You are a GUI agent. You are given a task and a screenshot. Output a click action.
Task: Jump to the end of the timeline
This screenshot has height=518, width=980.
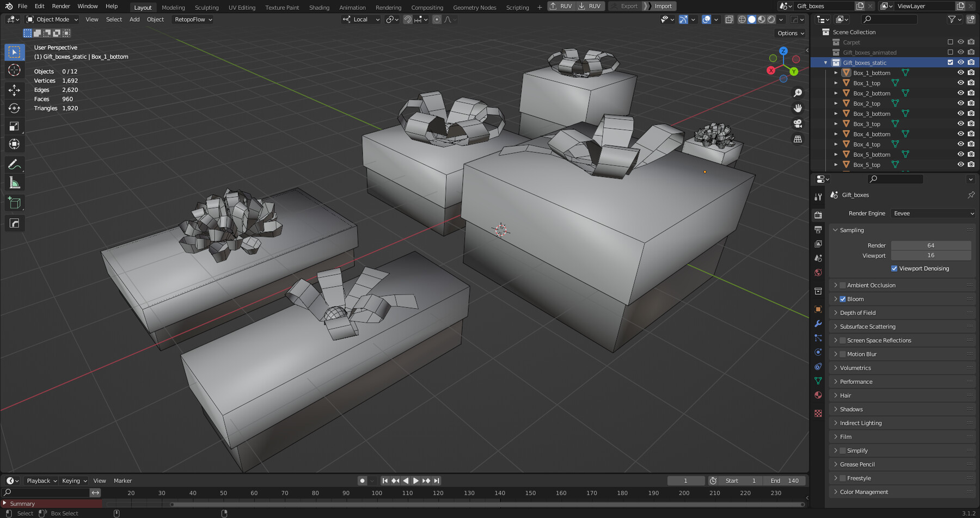tap(436, 480)
